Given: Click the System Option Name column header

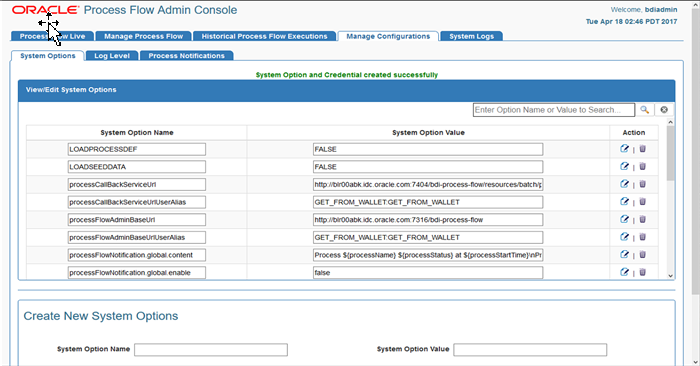Looking at the screenshot, I should click(137, 133).
